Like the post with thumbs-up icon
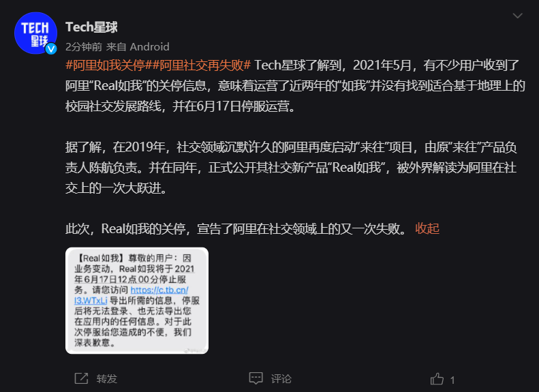Image resolution: width=539 pixels, height=392 pixels. [x=437, y=378]
